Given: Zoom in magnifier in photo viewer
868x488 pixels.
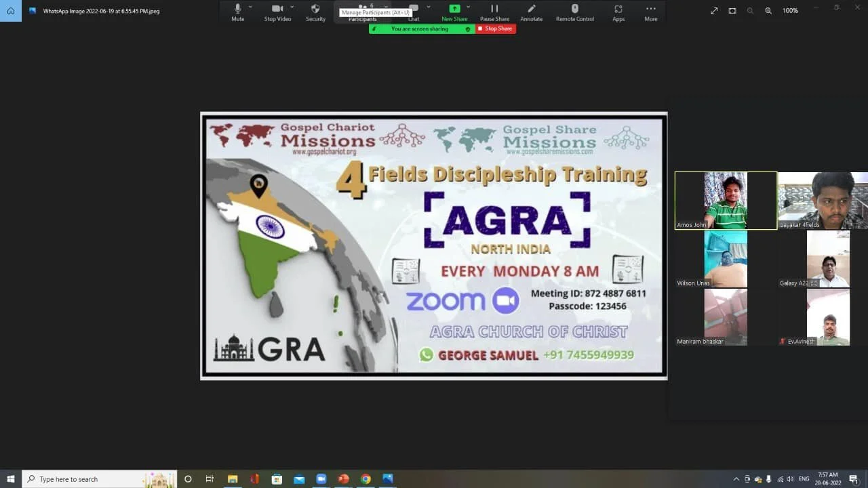Looking at the screenshot, I should tap(768, 11).
